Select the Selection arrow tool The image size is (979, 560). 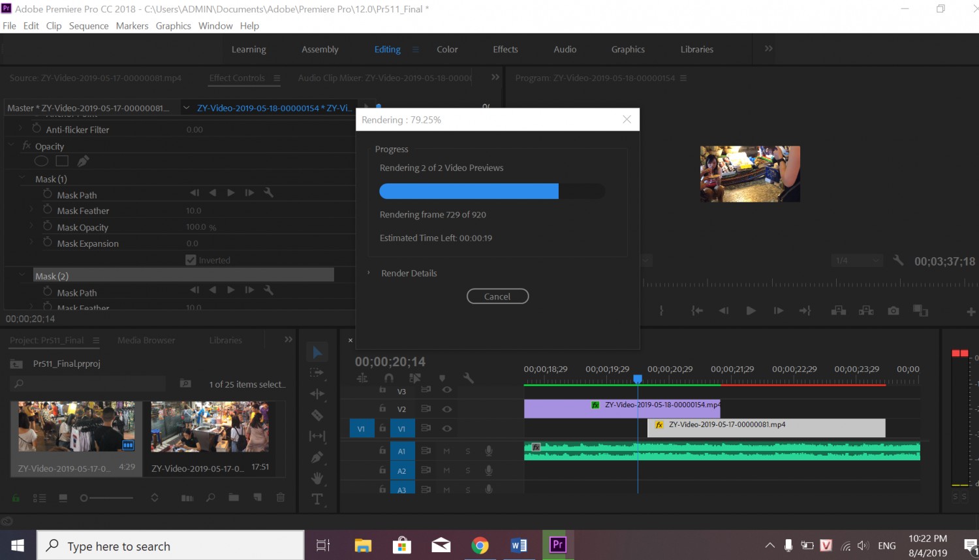(317, 352)
